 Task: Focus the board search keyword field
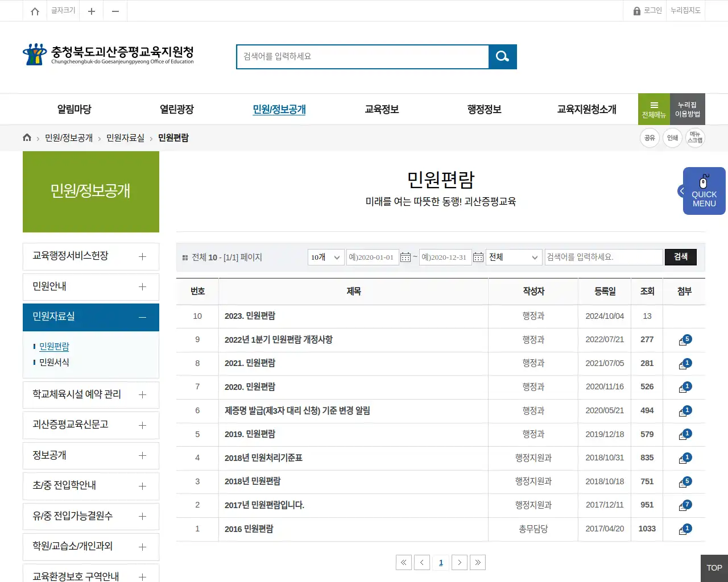(604, 257)
